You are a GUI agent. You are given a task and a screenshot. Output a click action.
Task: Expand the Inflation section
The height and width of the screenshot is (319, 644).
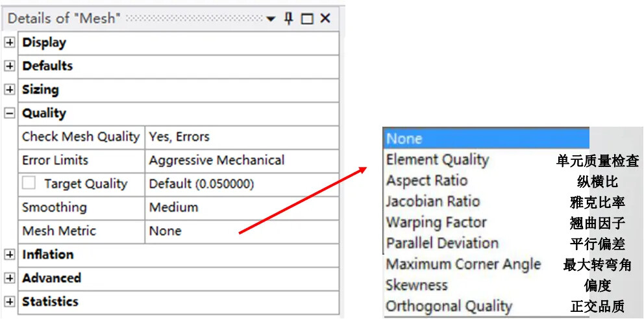[x=10, y=255]
